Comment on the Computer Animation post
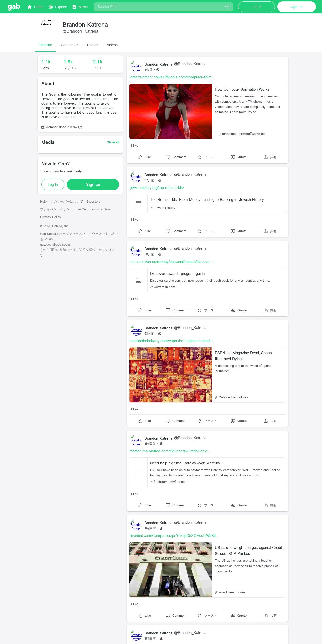This screenshot has height=644, width=322. [176, 157]
